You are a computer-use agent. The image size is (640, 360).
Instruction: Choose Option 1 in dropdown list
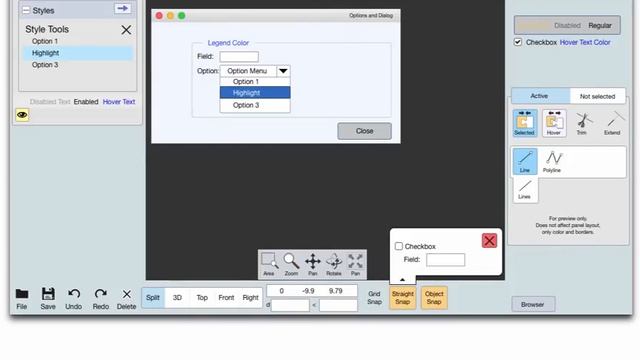click(255, 82)
